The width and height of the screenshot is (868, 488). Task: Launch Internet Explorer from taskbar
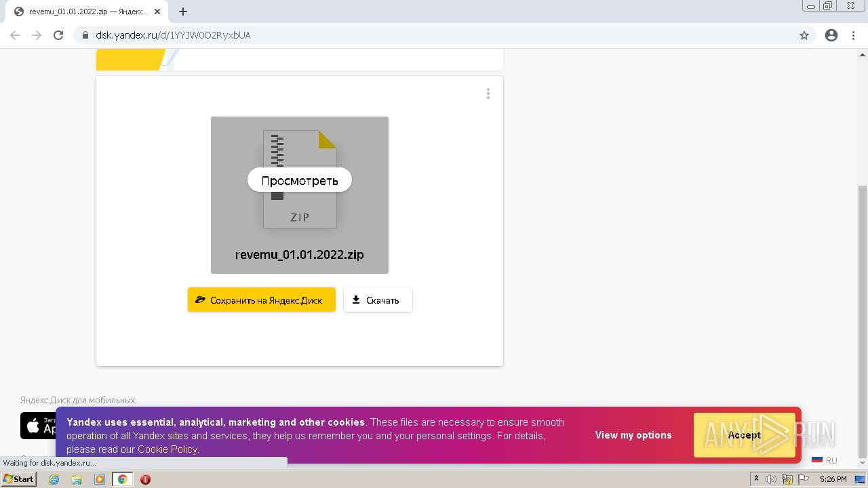[54, 479]
